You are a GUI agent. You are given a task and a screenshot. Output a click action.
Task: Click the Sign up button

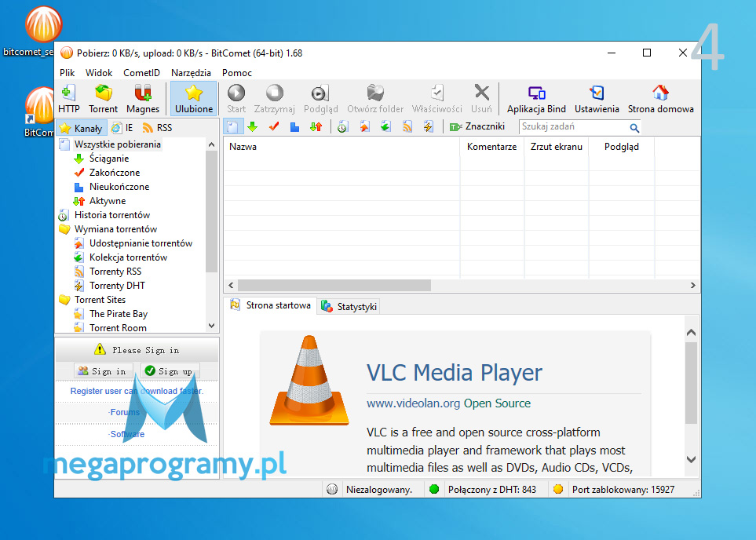[170, 370]
